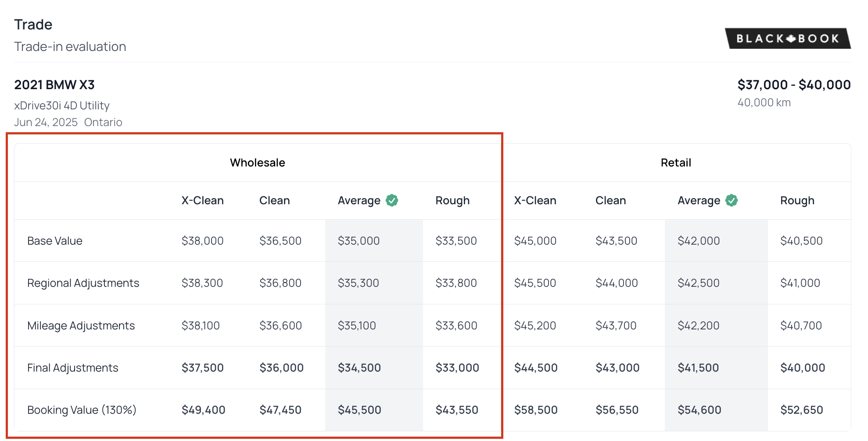This screenshot has height=441, width=868.
Task: Select the Retail column group header
Action: point(675,163)
